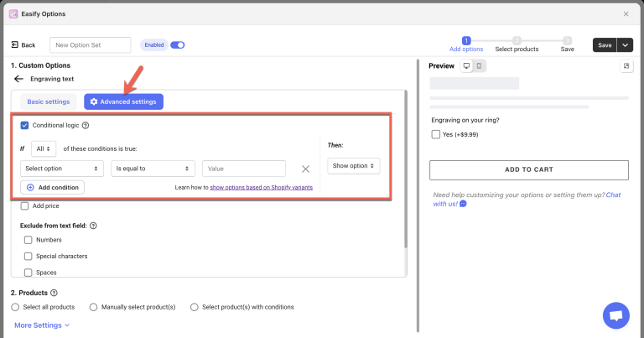Open the Advanced settings tab

coord(123,101)
